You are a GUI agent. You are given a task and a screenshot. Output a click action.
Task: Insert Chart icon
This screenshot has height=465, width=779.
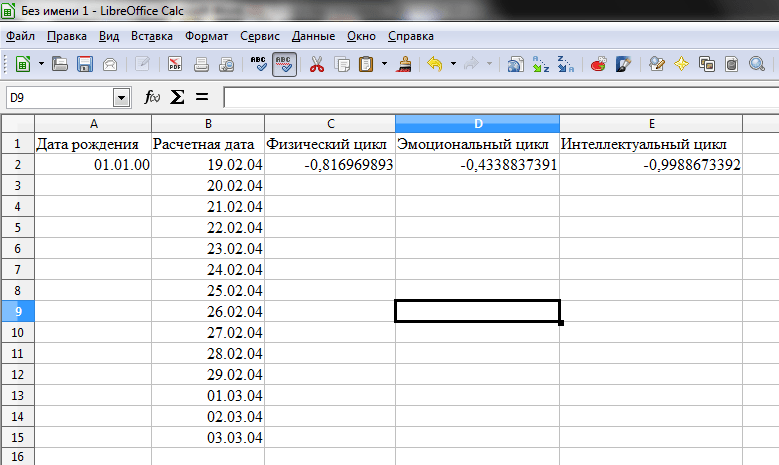pos(598,64)
